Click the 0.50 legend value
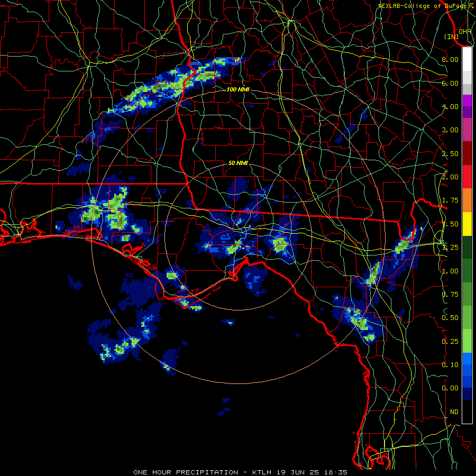The height and width of the screenshot is (476, 476). pyautogui.click(x=450, y=318)
